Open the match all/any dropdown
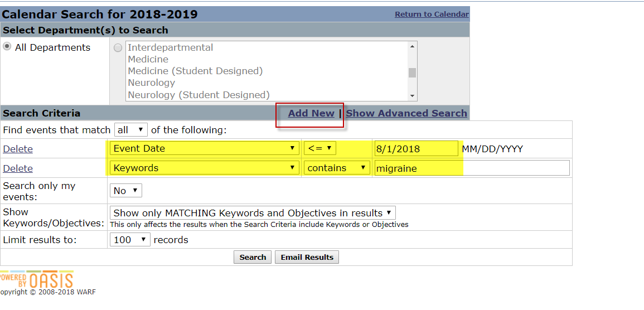This screenshot has width=644, height=310. pyautogui.click(x=130, y=130)
